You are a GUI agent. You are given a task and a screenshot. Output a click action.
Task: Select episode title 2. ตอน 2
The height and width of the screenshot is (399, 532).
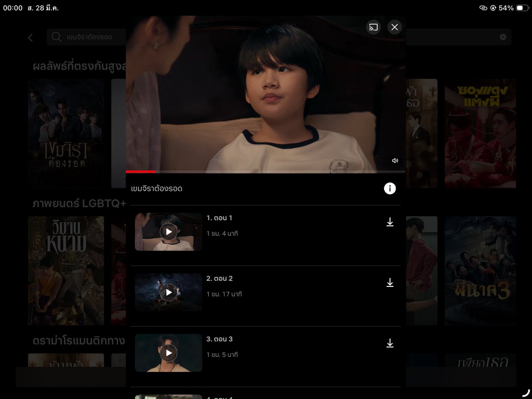[x=219, y=278]
